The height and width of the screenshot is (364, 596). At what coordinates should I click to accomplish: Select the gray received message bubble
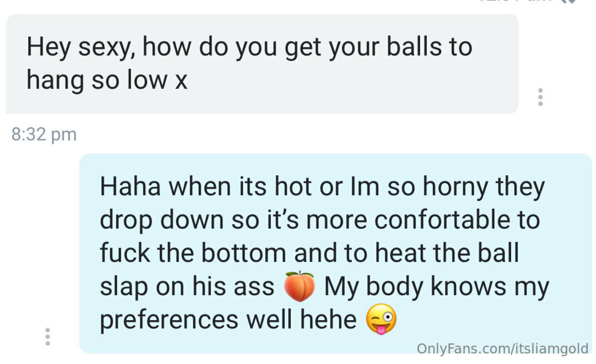tap(262, 64)
